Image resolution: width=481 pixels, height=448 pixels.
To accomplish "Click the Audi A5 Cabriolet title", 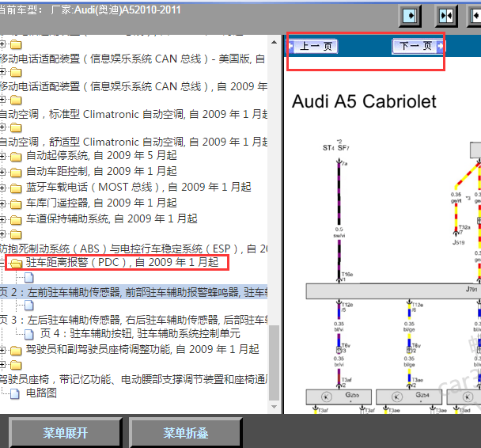I will [364, 101].
